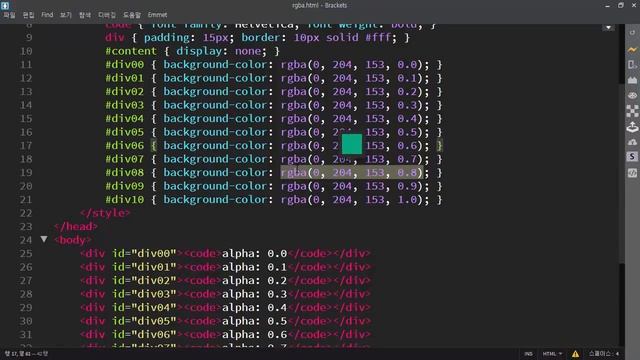Viewport: 640px width, 360px height.
Task: Open the 디버그 (Debug) menu
Action: point(107,15)
